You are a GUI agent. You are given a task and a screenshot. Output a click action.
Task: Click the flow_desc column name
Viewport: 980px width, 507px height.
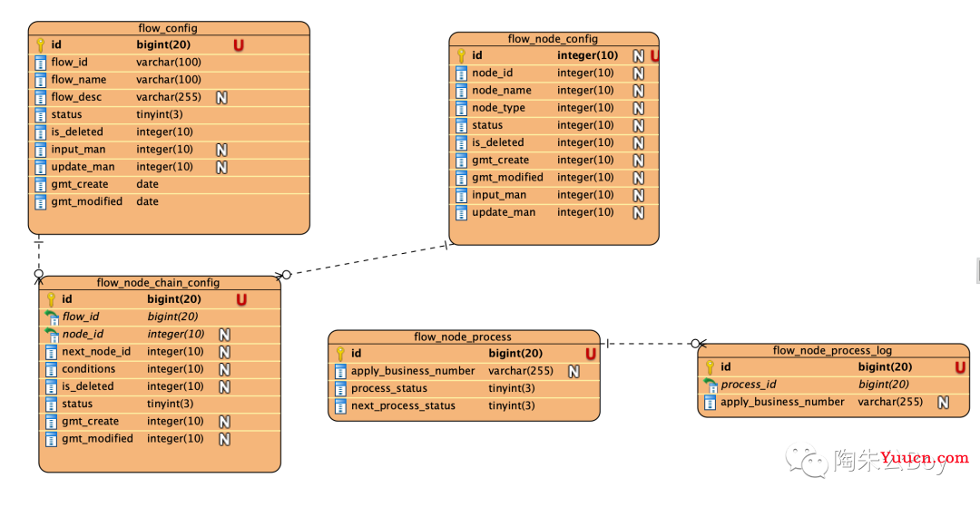coord(76,97)
